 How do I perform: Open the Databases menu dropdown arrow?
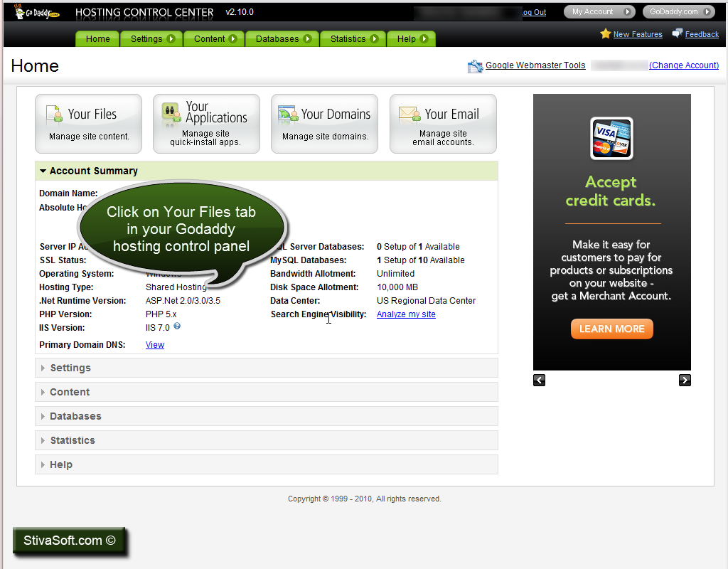pyautogui.click(x=307, y=39)
